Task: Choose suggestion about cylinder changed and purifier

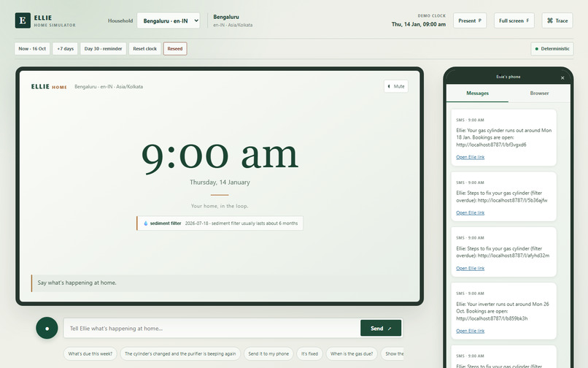Action: click(x=180, y=353)
